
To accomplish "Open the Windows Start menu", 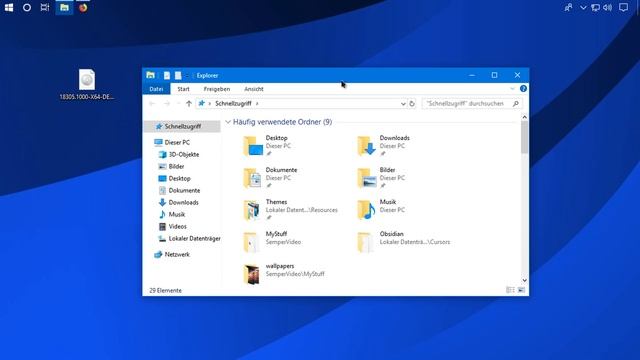I will click(x=9, y=7).
